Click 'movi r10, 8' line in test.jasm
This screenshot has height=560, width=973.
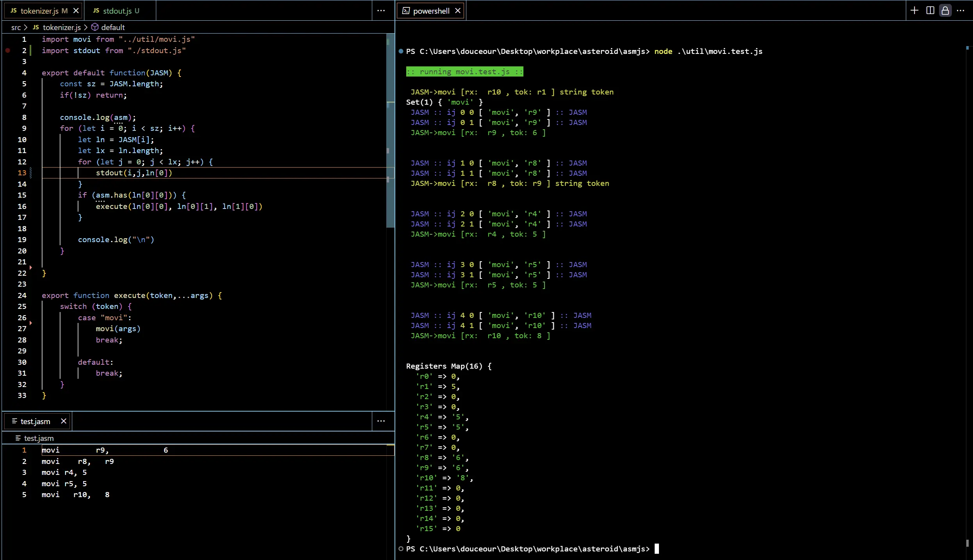pyautogui.click(x=76, y=494)
